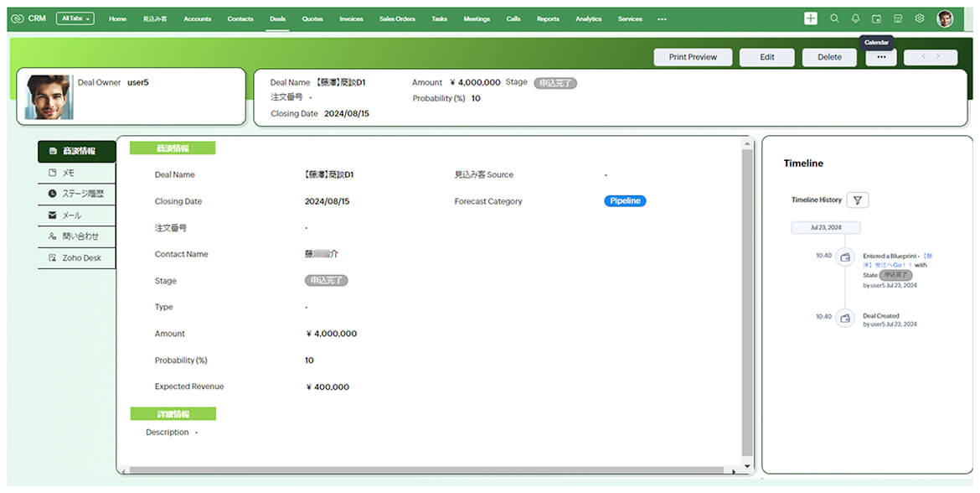Open the Analytics tab
The image size is (980, 493).
[589, 18]
